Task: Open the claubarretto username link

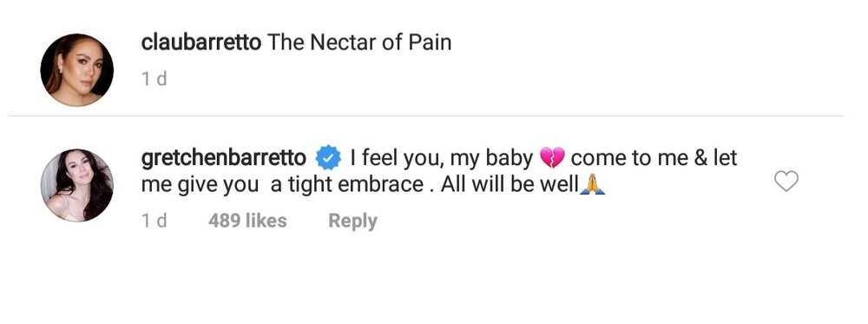Action: pos(201,43)
